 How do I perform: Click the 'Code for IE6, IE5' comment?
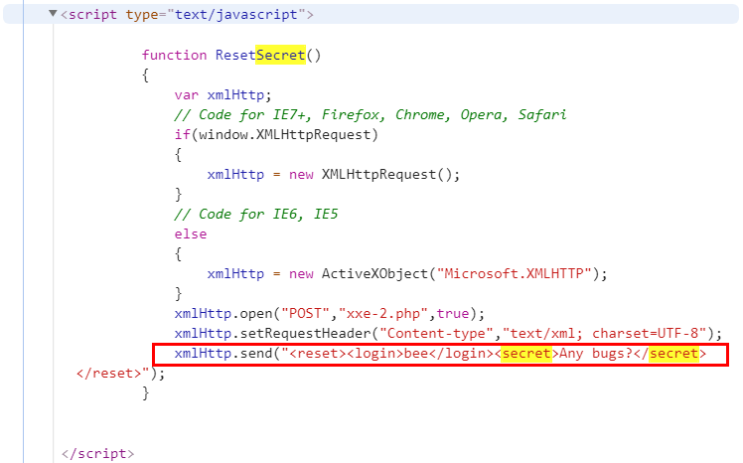(x=256, y=214)
